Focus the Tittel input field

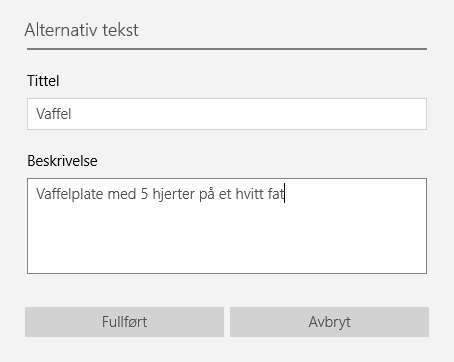pyautogui.click(x=227, y=114)
